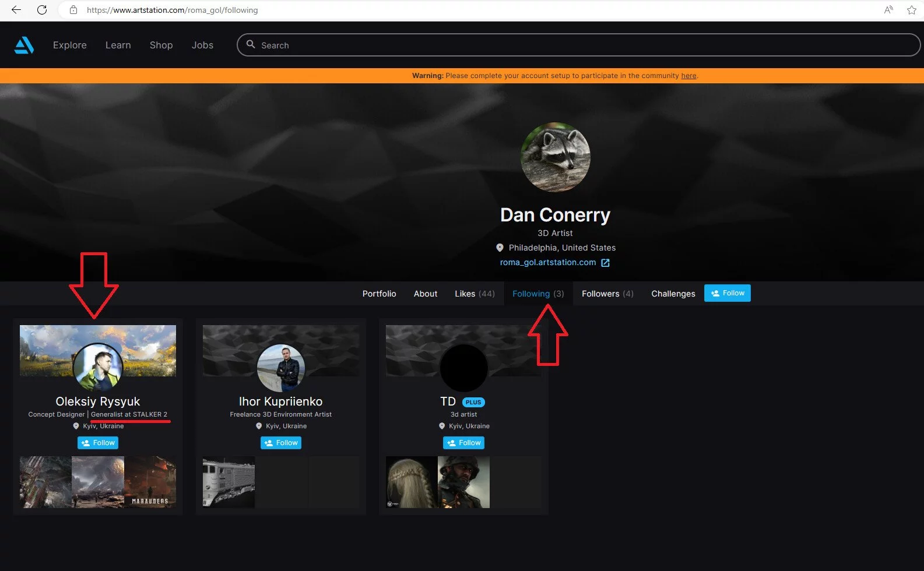This screenshot has height=571, width=924.
Task: Click the site padlock icon in the address bar
Action: pos(73,10)
